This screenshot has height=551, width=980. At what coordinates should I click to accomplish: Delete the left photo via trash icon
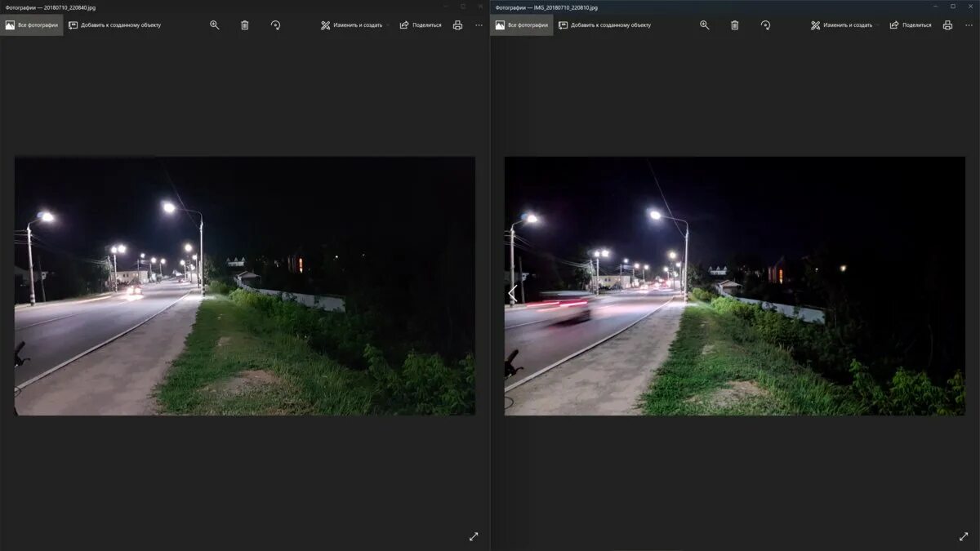click(x=245, y=25)
